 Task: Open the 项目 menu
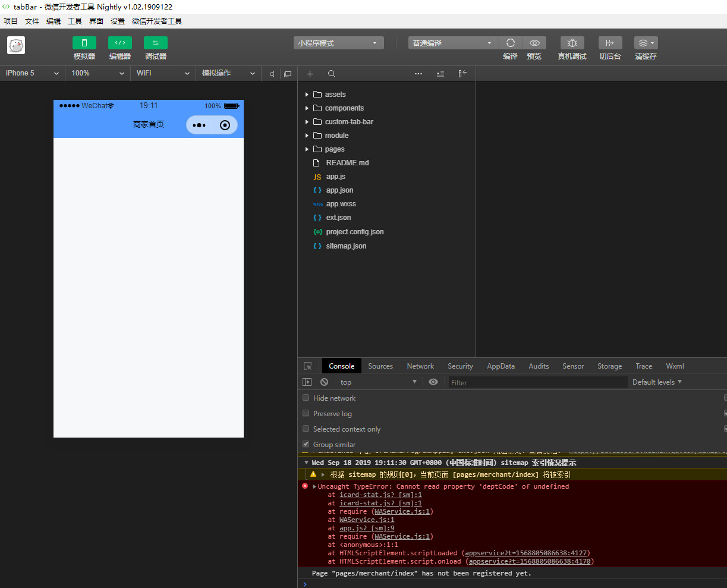[x=11, y=21]
